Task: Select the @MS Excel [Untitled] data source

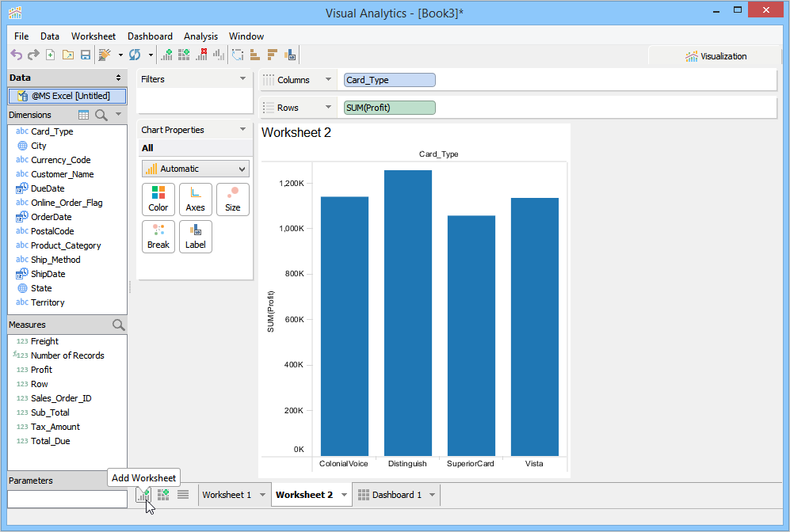Action: pos(67,96)
